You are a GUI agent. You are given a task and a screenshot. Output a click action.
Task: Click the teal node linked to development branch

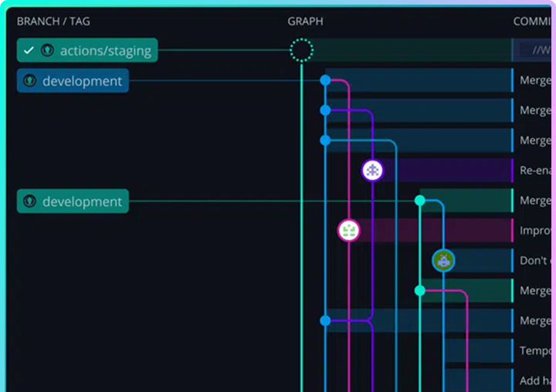[x=420, y=201]
